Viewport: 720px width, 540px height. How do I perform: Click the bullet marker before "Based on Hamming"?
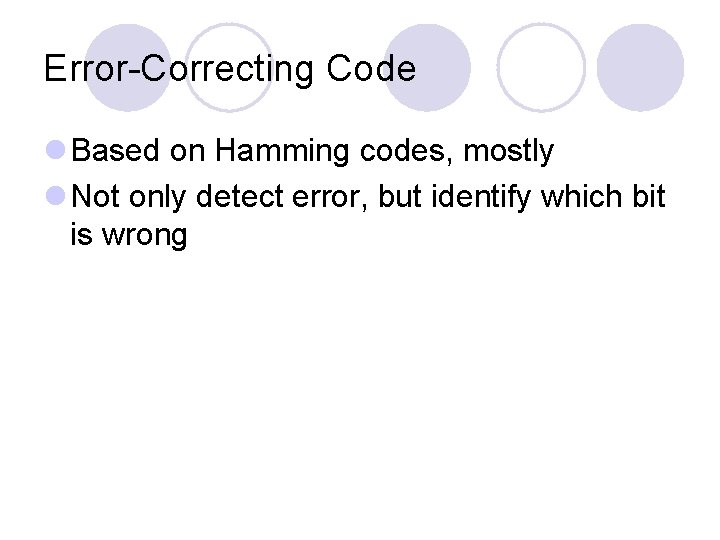(56, 150)
